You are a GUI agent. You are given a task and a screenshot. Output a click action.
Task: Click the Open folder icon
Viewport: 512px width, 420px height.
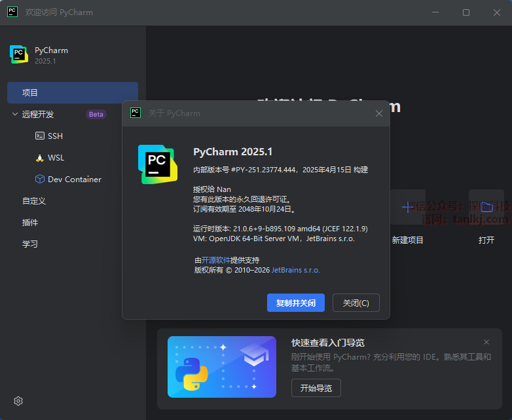click(x=486, y=207)
